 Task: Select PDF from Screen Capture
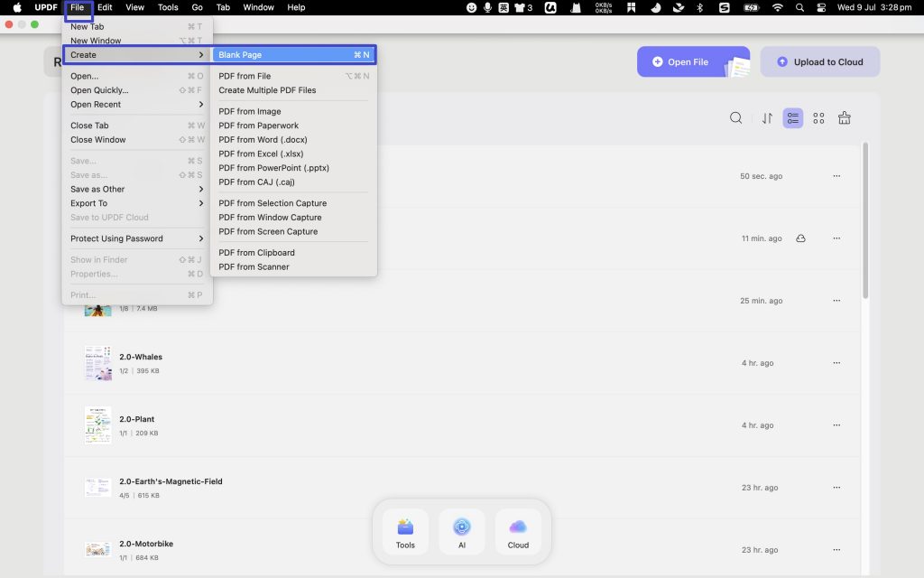(x=293, y=232)
